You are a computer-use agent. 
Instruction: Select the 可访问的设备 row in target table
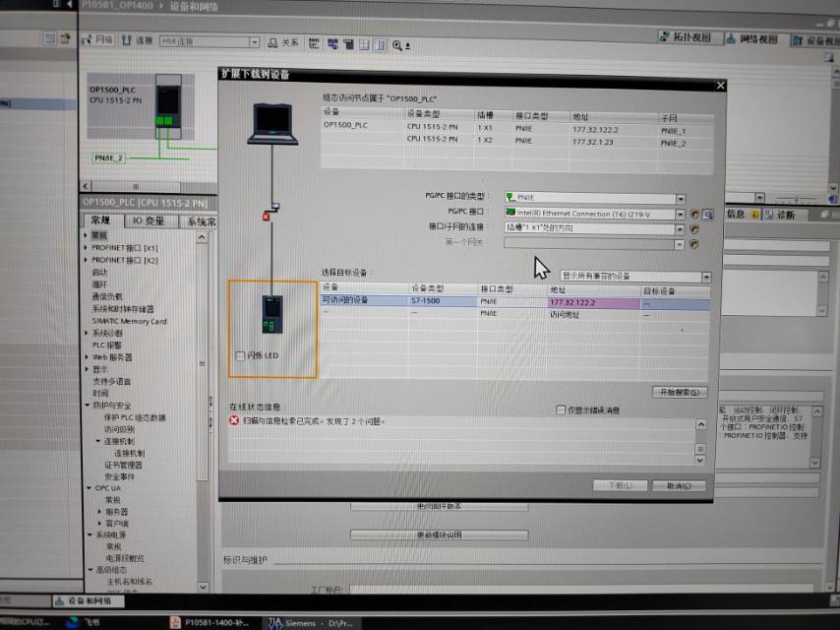click(514, 302)
